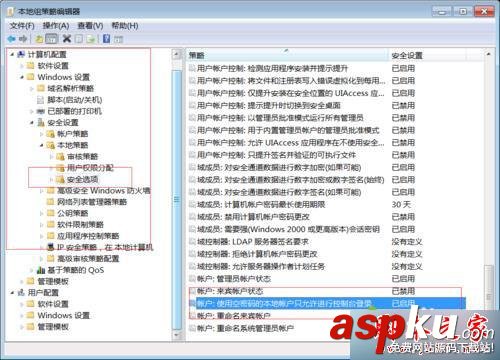Collapse the 计算机配置 tree node
The image size is (500, 360).
(12, 54)
